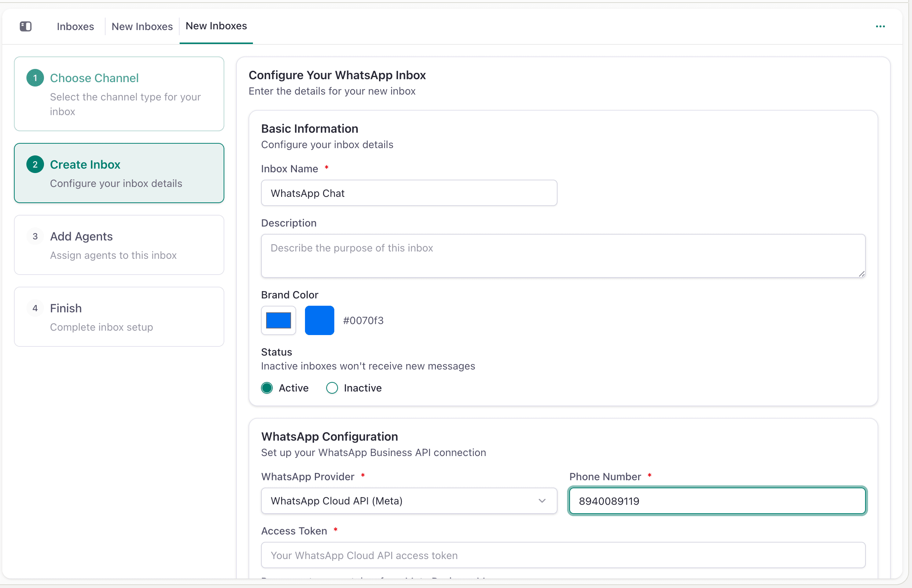Click the large blue color preview square
The width and height of the screenshot is (912, 588).
(320, 320)
